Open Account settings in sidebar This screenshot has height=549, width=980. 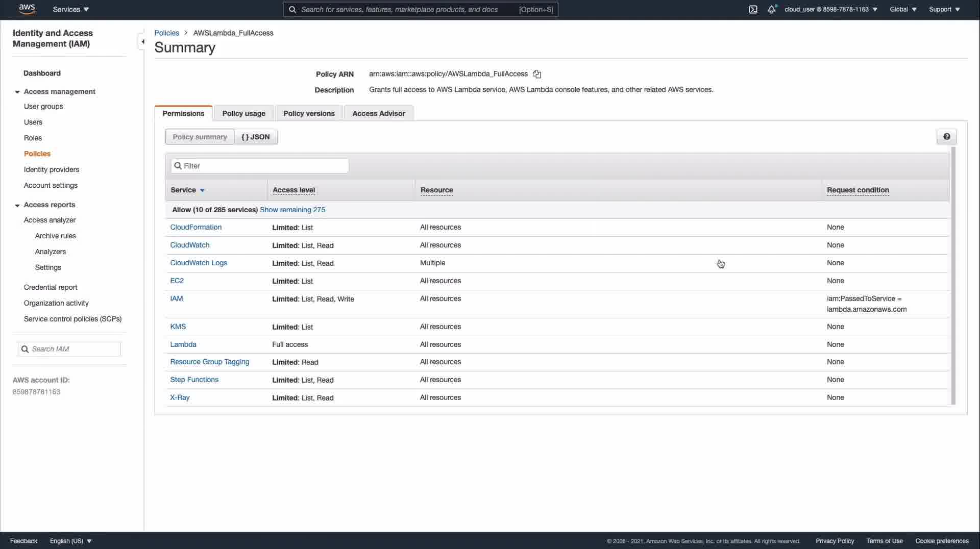51,186
